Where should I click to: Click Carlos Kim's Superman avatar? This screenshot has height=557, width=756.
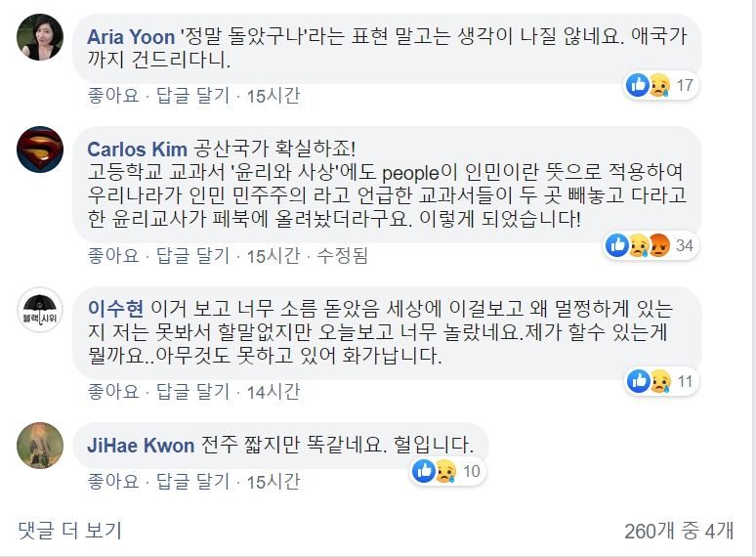40,150
